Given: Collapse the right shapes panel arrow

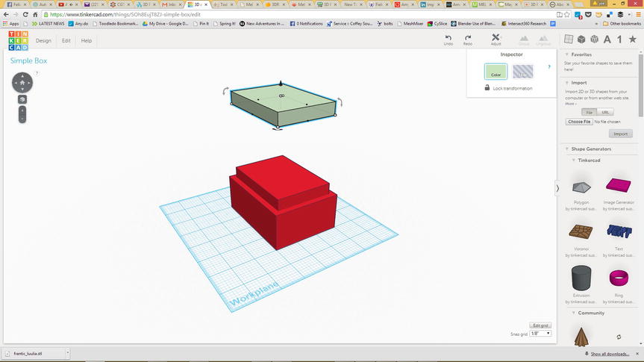Looking at the screenshot, I should [x=557, y=188].
